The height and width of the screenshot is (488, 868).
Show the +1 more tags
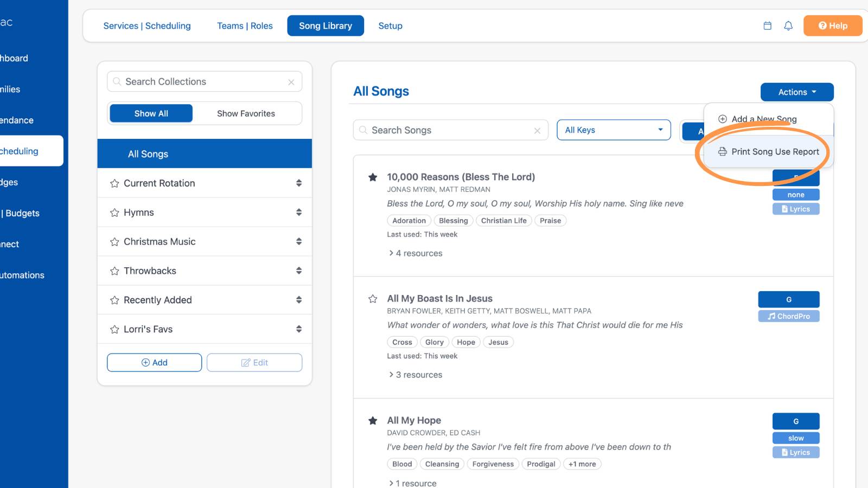[x=582, y=464]
